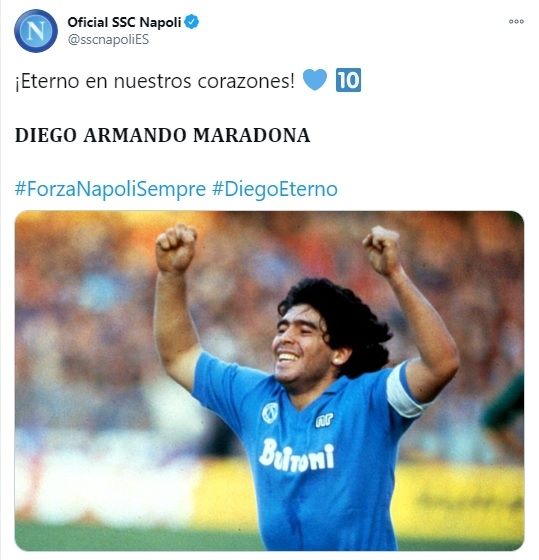
Task: Click the NR brand logo on the jersey
Action: click(x=324, y=420)
